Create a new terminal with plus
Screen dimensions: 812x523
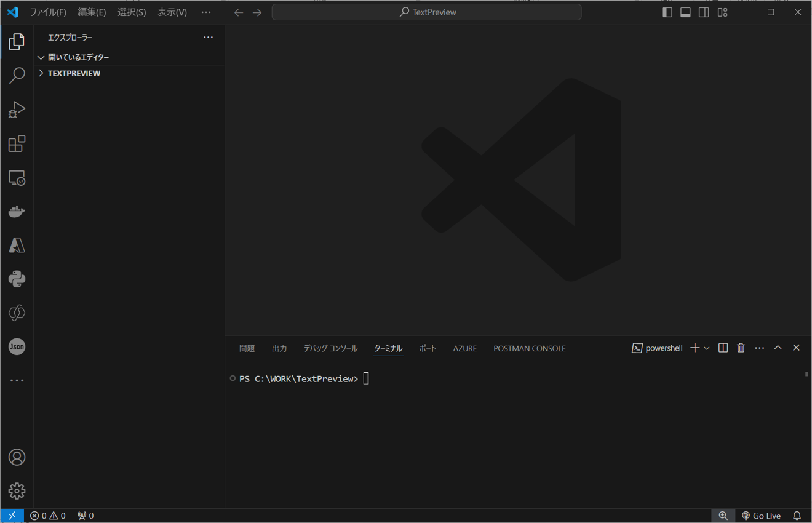tap(695, 348)
